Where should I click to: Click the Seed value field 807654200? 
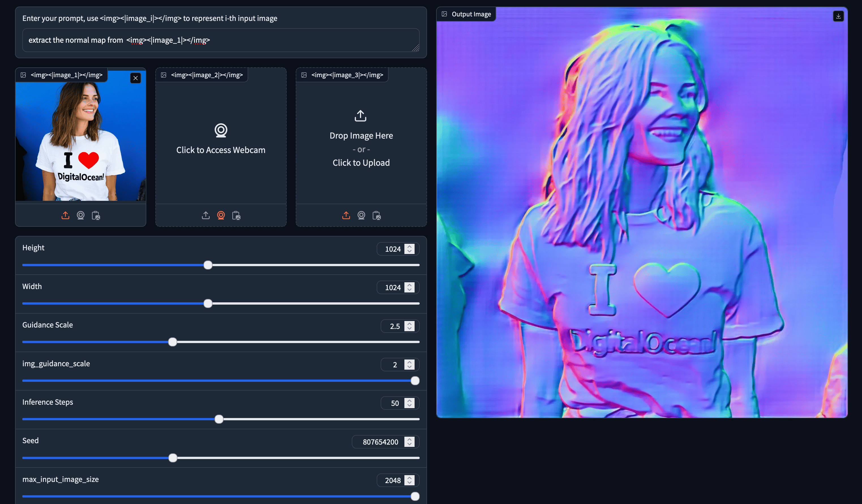click(385, 442)
